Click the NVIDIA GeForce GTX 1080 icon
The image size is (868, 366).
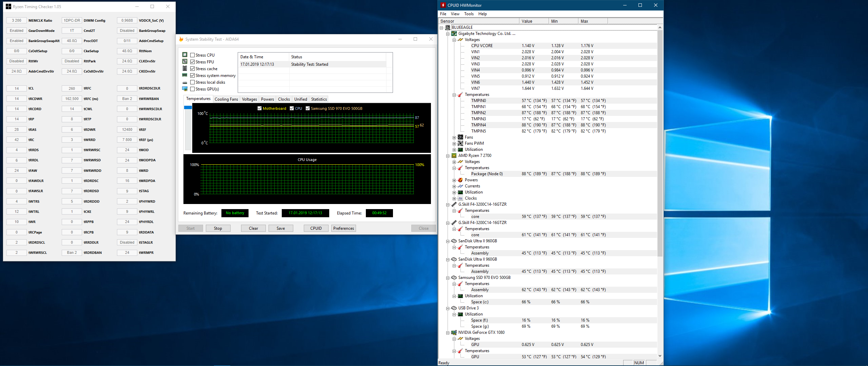(x=454, y=332)
